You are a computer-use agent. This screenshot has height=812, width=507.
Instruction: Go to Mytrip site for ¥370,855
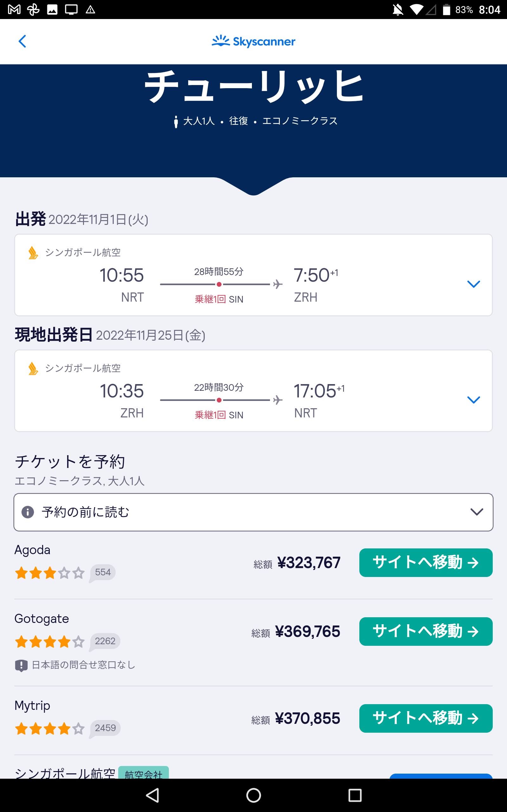[x=426, y=718]
